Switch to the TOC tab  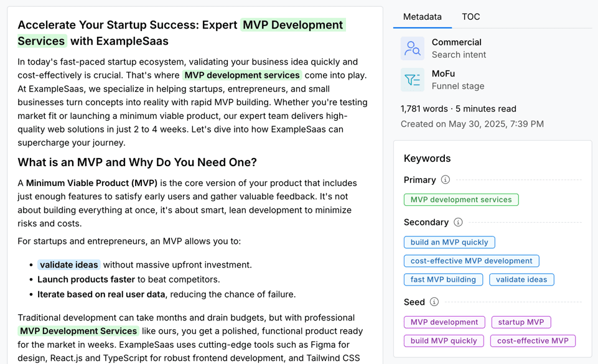(x=471, y=17)
